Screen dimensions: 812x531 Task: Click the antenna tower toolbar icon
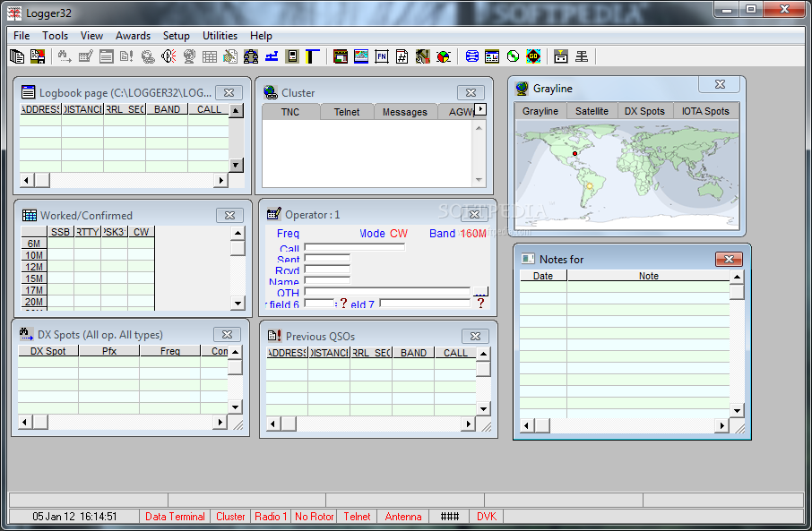582,56
